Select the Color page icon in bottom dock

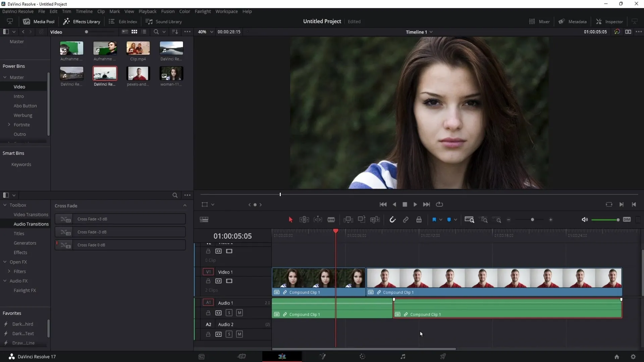click(362, 356)
